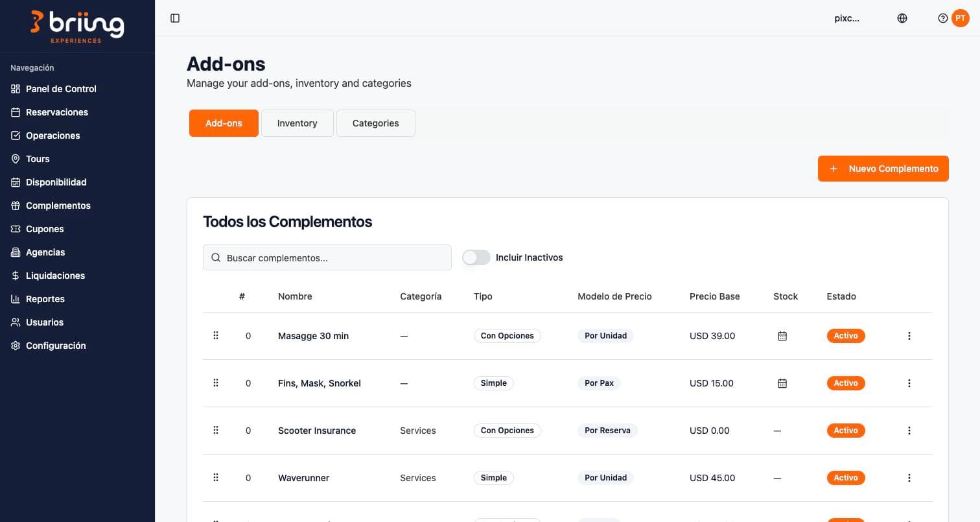The height and width of the screenshot is (522, 980).
Task: Click Simple type badge in Waverunner row
Action: click(x=494, y=478)
